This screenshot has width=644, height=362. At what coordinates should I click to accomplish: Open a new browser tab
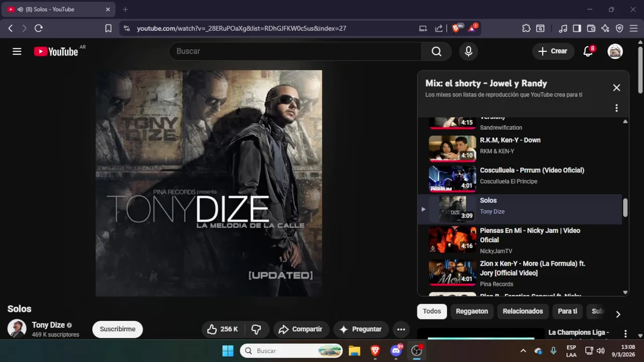(125, 10)
